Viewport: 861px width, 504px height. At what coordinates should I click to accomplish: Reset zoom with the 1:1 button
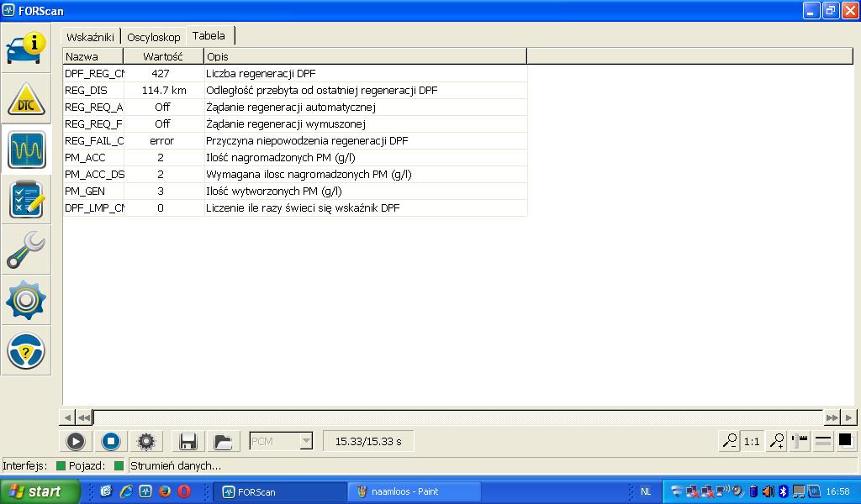(x=752, y=441)
